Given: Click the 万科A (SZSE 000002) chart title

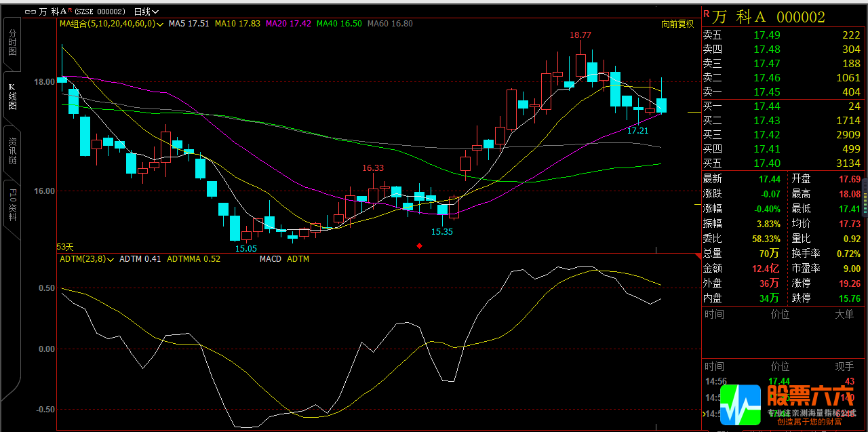Looking at the screenshot, I should coord(82,12).
